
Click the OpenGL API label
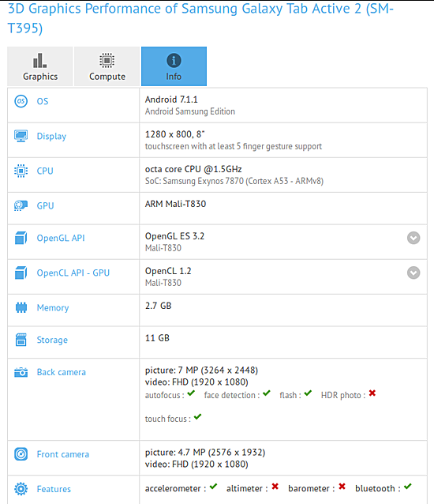point(61,239)
